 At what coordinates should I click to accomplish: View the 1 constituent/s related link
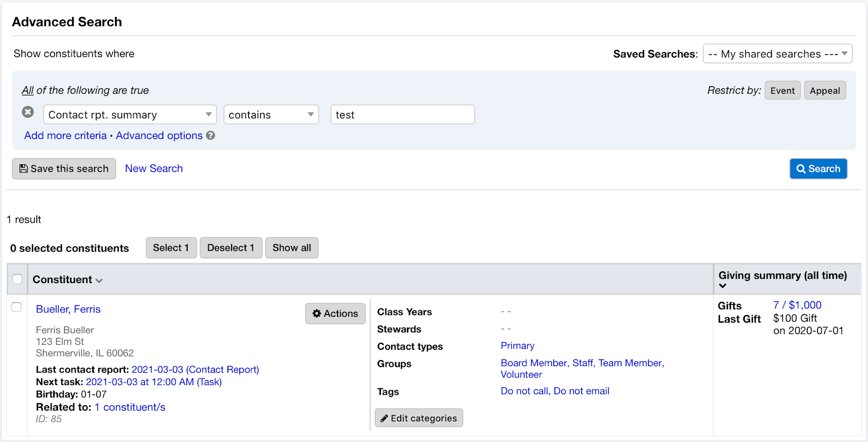tap(130, 407)
